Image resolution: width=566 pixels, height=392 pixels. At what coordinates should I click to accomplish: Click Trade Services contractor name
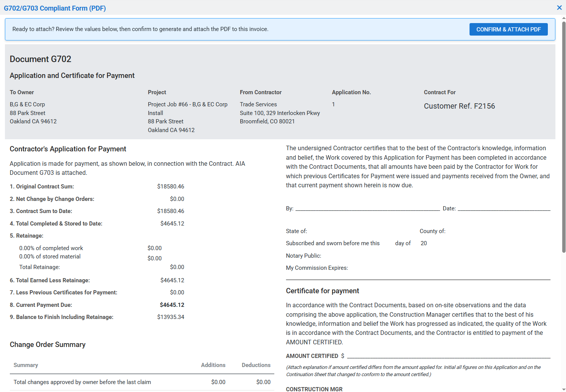[258, 104]
